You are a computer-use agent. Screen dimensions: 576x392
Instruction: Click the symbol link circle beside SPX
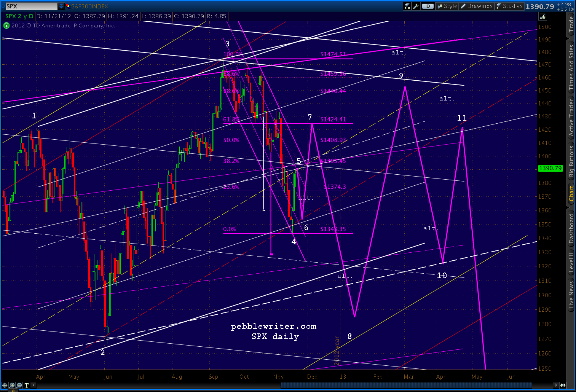(3, 6)
